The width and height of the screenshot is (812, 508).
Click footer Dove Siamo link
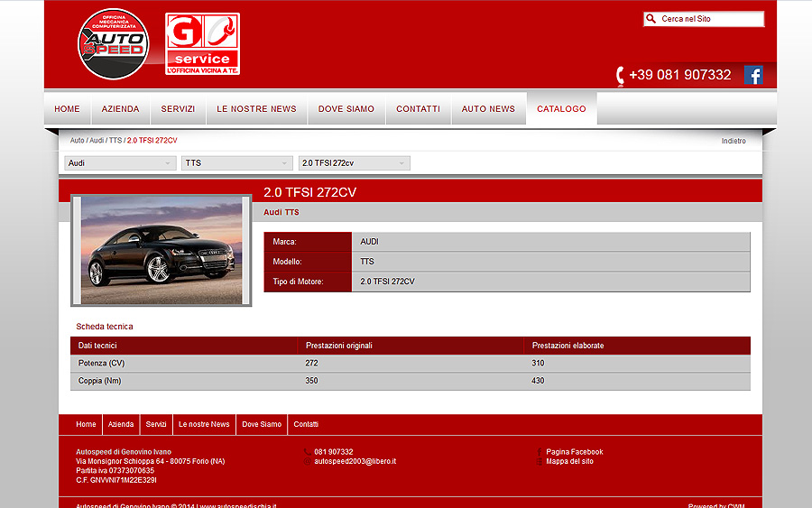(x=262, y=424)
